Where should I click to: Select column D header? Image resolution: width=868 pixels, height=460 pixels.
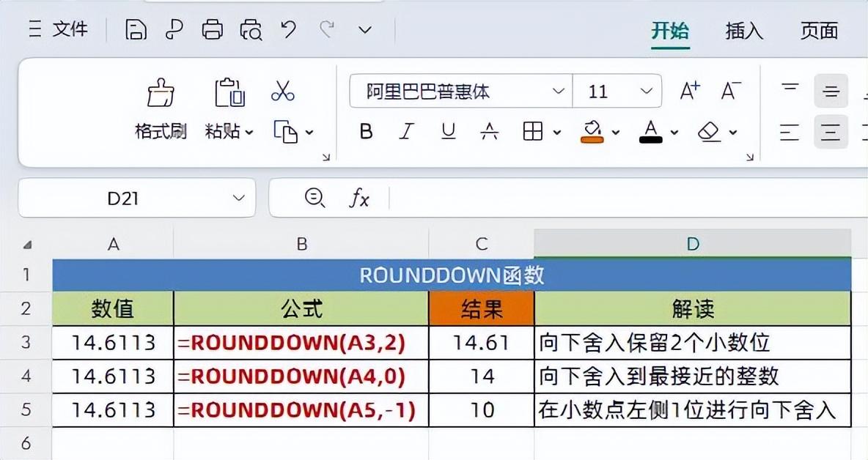tap(693, 244)
